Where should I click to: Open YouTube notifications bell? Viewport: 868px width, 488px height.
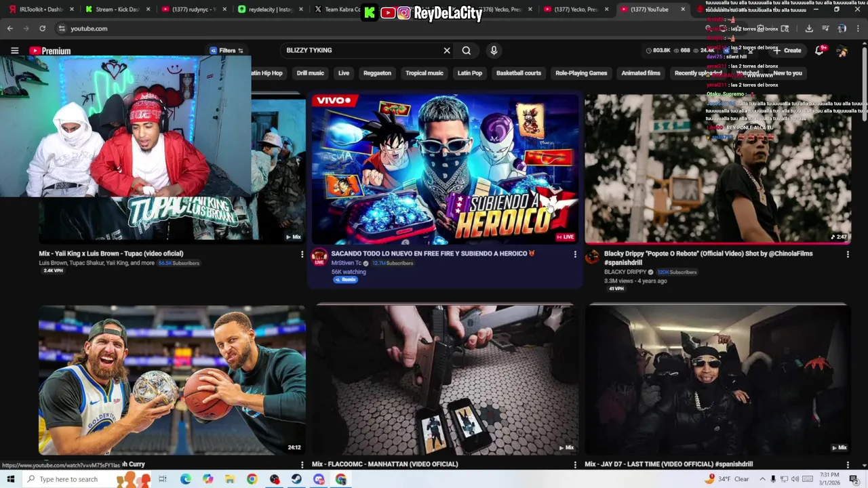(820, 50)
